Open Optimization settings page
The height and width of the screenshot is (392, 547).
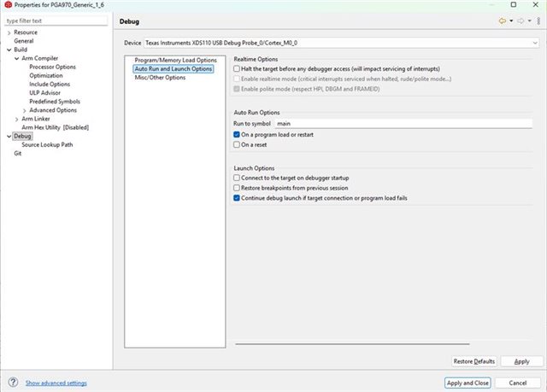click(46, 75)
